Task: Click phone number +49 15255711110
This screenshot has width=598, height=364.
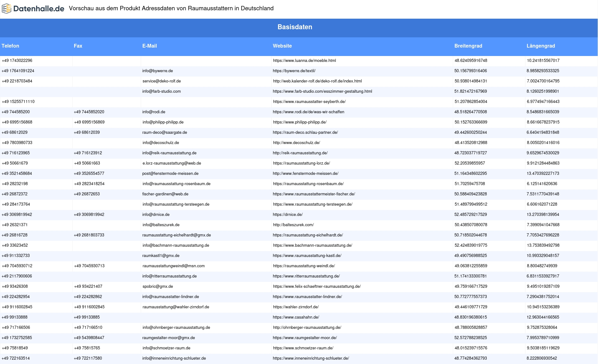Action: [18, 102]
